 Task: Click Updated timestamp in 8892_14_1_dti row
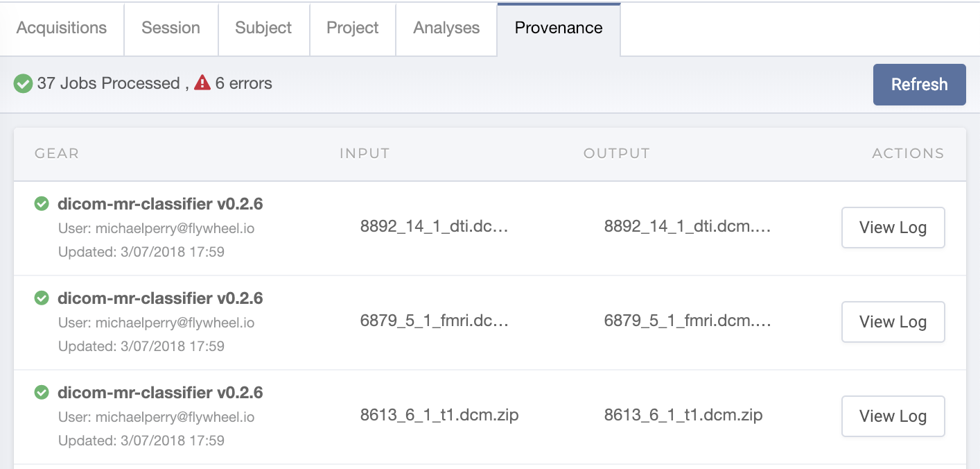tap(141, 252)
